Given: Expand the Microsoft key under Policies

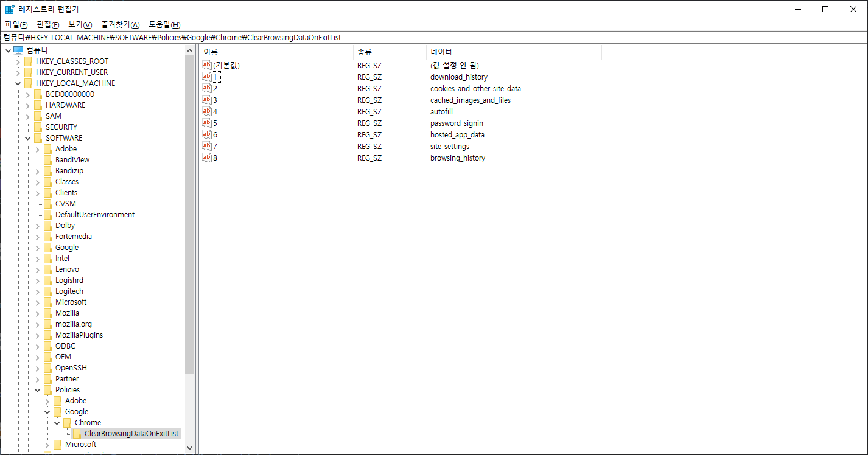Looking at the screenshot, I should [x=47, y=444].
